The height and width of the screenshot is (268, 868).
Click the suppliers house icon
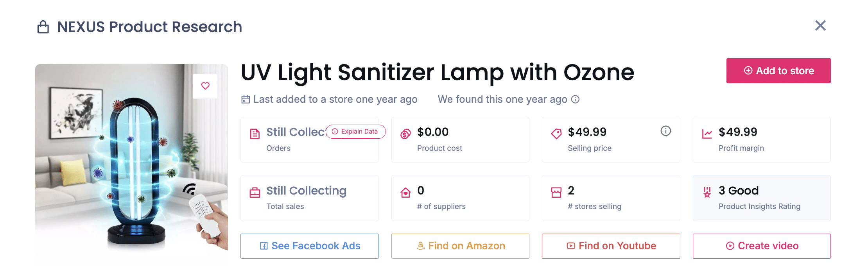click(405, 193)
